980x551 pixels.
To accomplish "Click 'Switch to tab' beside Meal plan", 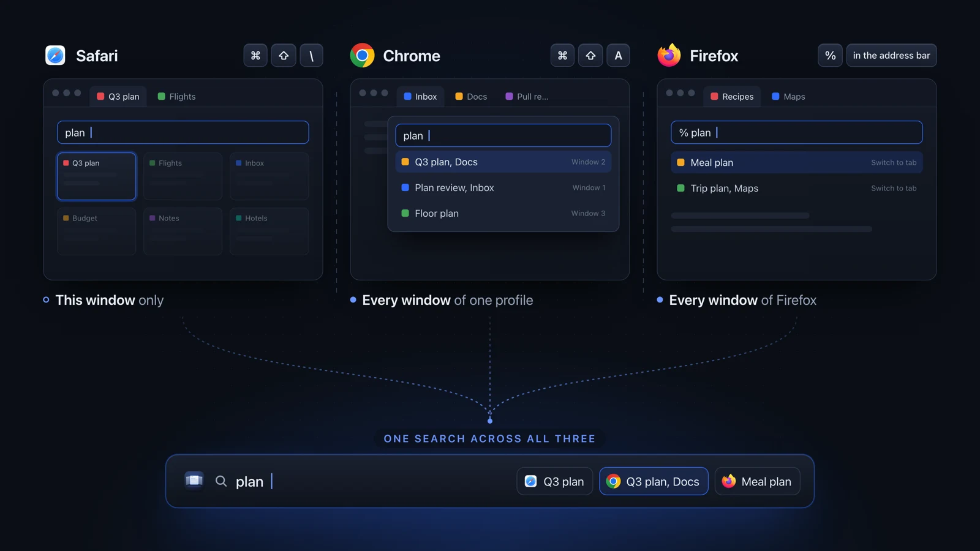I will tap(894, 162).
